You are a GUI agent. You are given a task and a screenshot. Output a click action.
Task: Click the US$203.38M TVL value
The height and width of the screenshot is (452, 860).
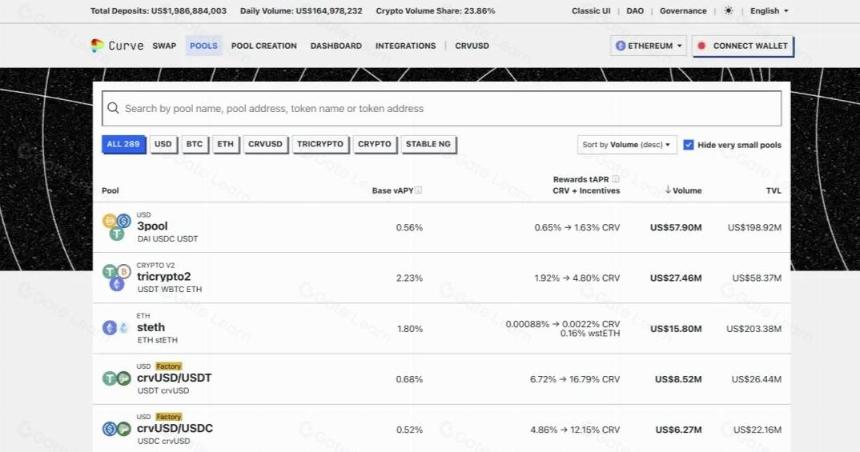(x=754, y=328)
